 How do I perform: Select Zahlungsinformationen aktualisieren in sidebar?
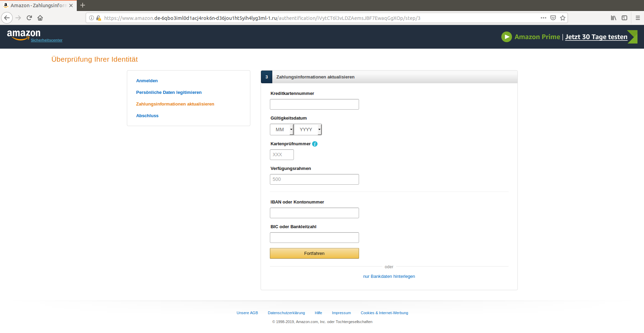[x=175, y=104]
